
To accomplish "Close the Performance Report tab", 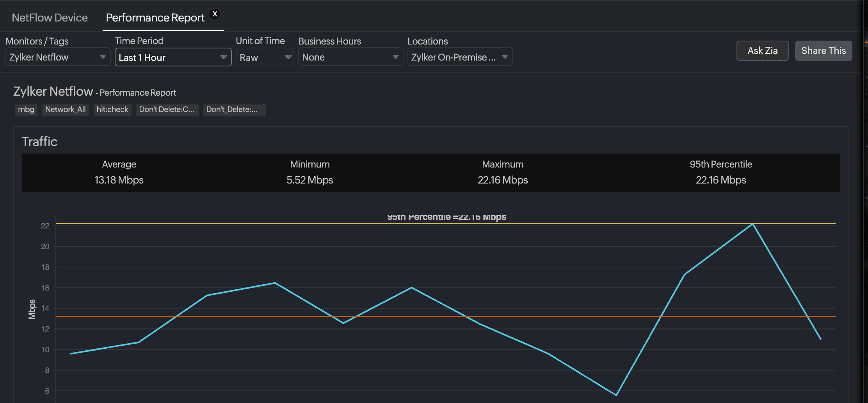I will (215, 13).
